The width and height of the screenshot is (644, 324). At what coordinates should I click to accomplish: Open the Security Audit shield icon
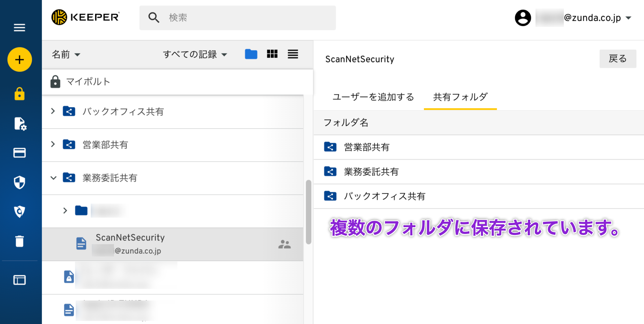coord(19,182)
